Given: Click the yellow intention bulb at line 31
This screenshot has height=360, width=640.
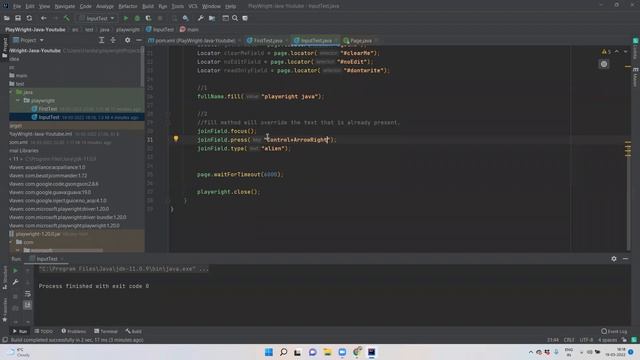Looking at the screenshot, I should 176,139.
